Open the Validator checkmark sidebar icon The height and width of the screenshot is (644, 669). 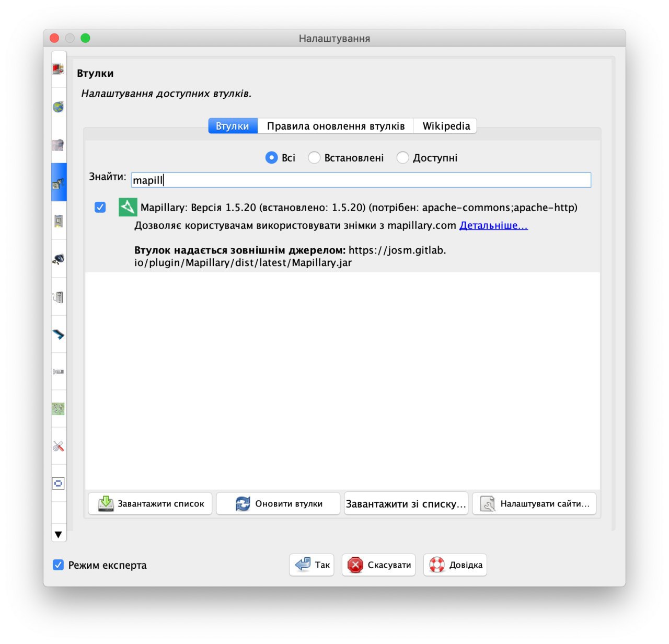click(58, 335)
